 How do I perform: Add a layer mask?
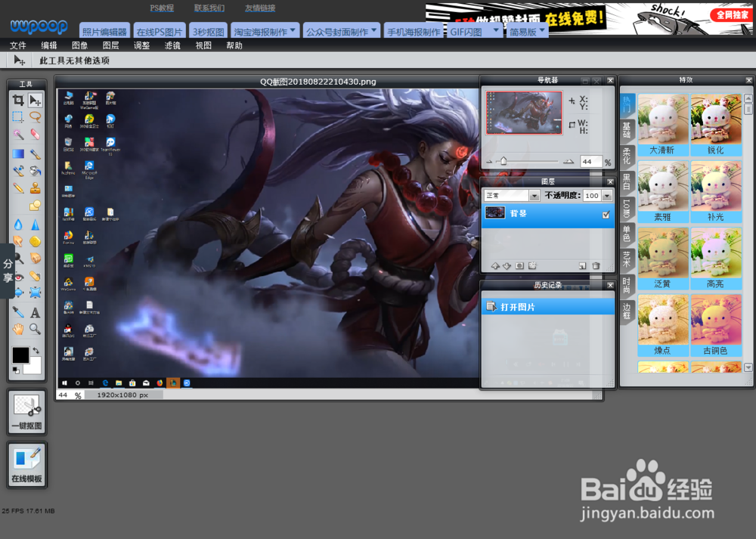519,265
